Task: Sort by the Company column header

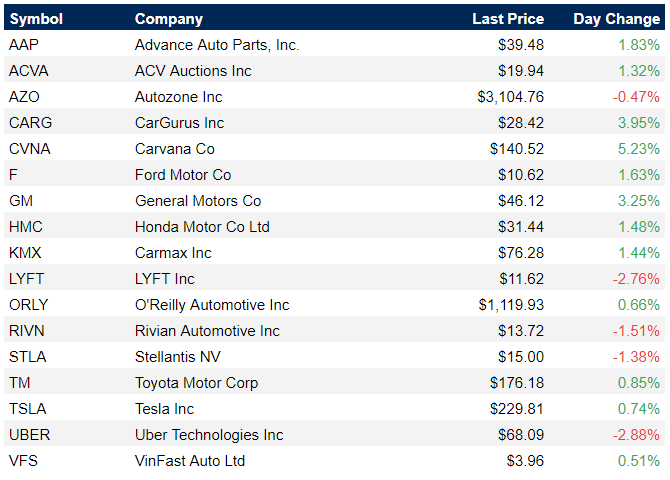Action: (169, 19)
